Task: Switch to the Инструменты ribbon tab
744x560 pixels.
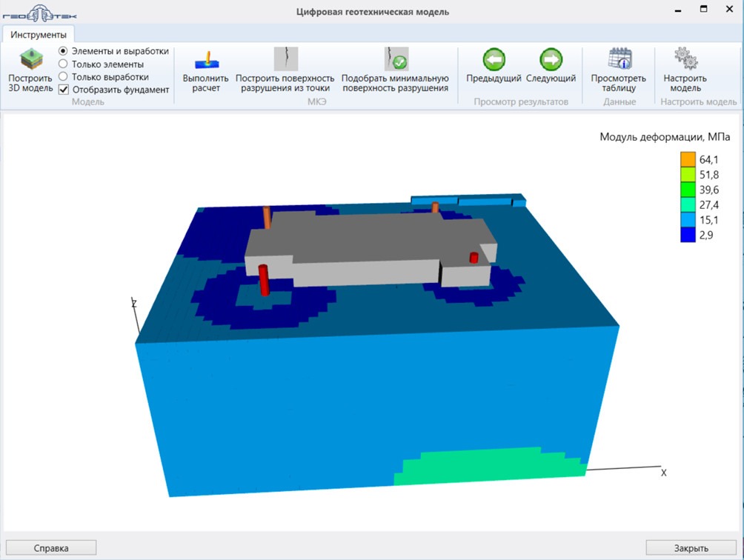Action: pyautogui.click(x=39, y=34)
